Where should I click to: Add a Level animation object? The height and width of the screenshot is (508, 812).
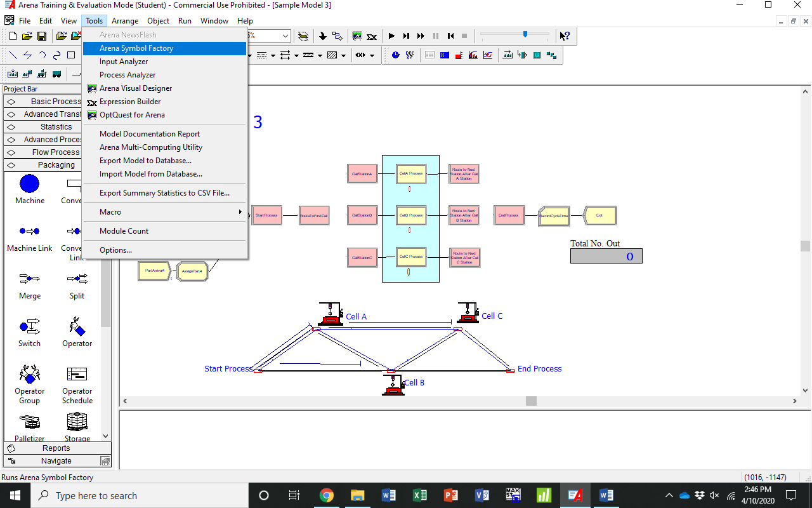459,55
